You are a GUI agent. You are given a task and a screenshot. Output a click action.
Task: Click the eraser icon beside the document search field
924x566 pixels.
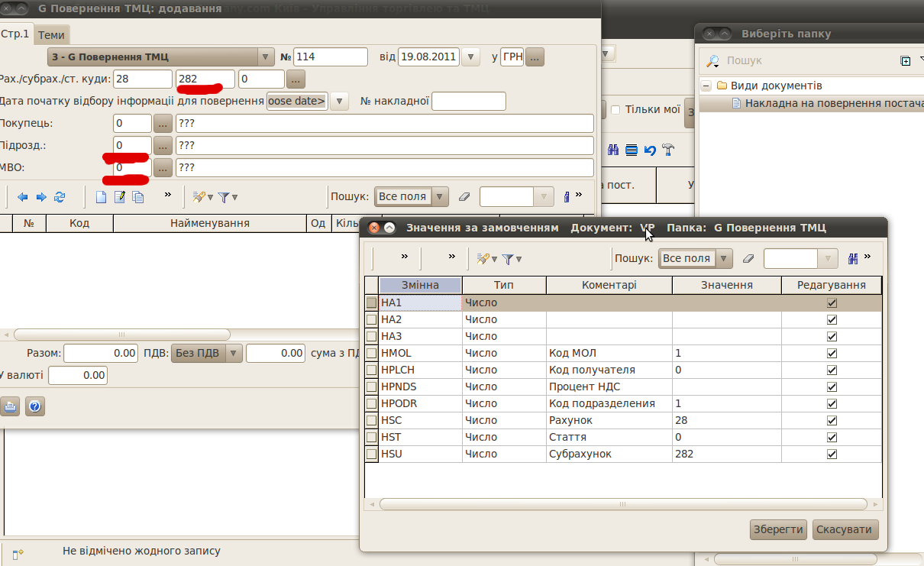coord(464,197)
